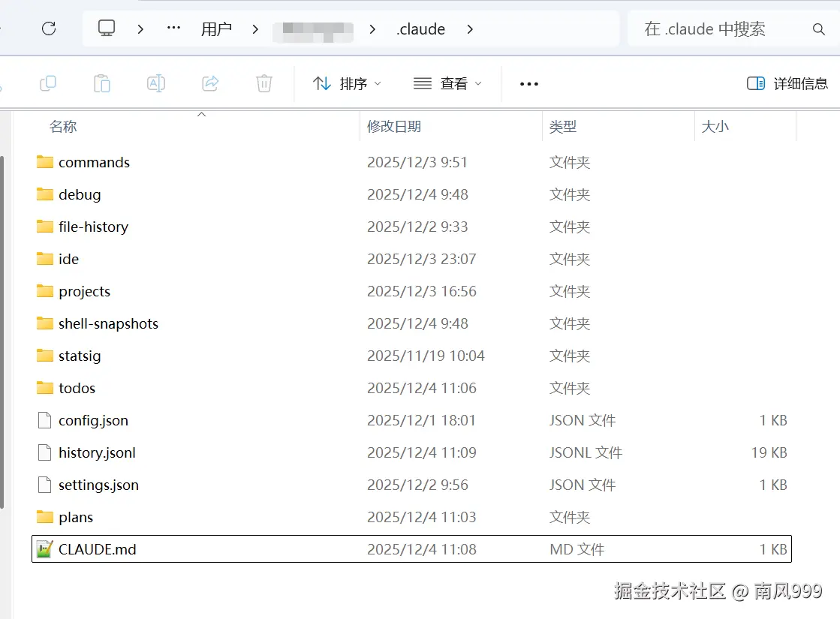The image size is (840, 619).
Task: Select the history.jsonl file
Action: coord(411,452)
